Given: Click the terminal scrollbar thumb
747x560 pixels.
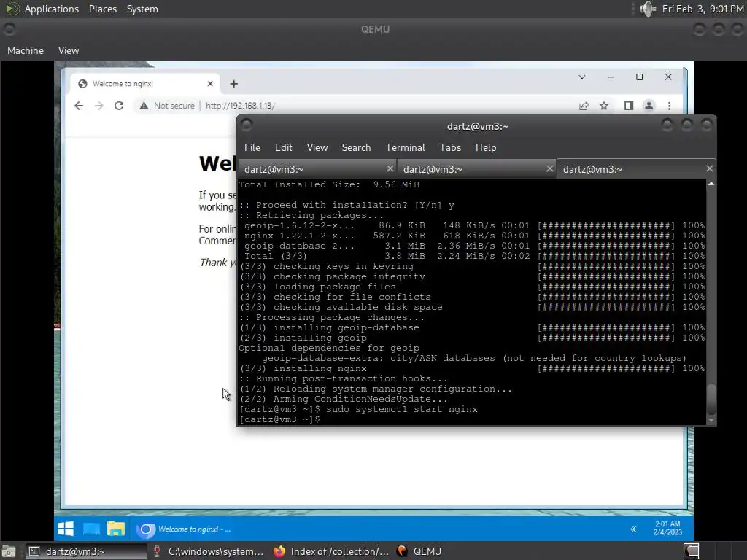Looking at the screenshot, I should coord(711,399).
